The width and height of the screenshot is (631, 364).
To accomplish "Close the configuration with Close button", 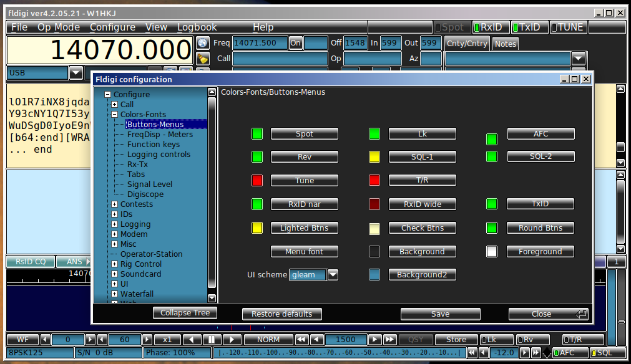I will click(548, 314).
